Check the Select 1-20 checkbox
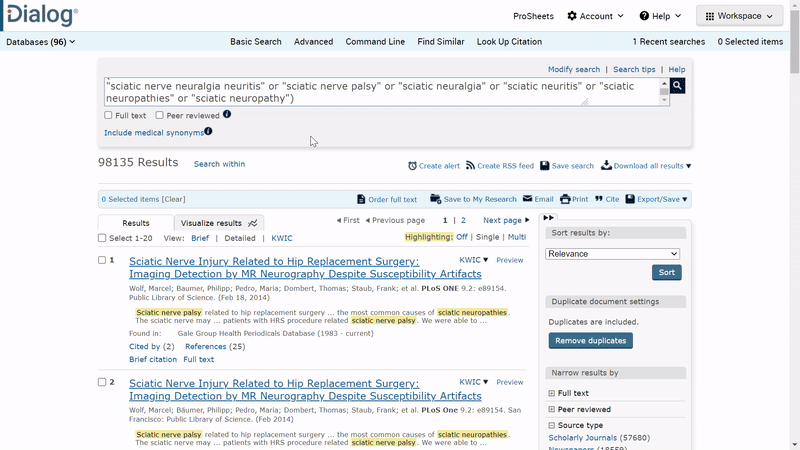The height and width of the screenshot is (450, 800). coord(102,239)
